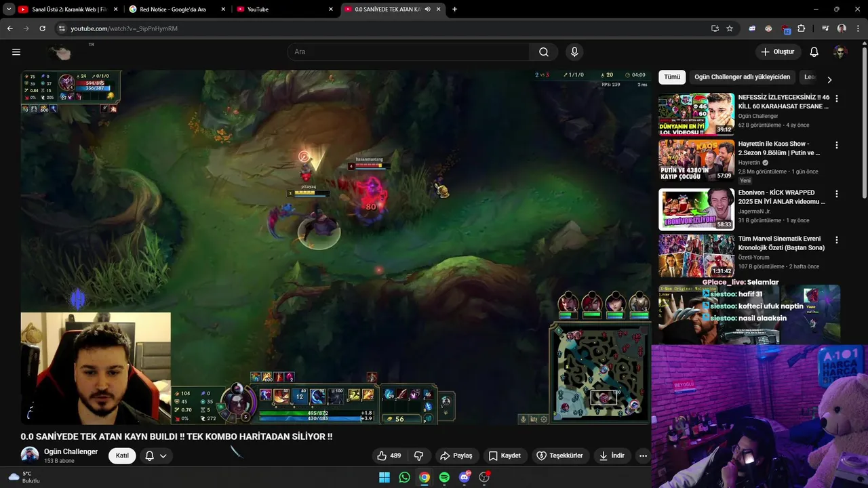The image size is (868, 488).
Task: Select the video title text
Action: (176, 437)
